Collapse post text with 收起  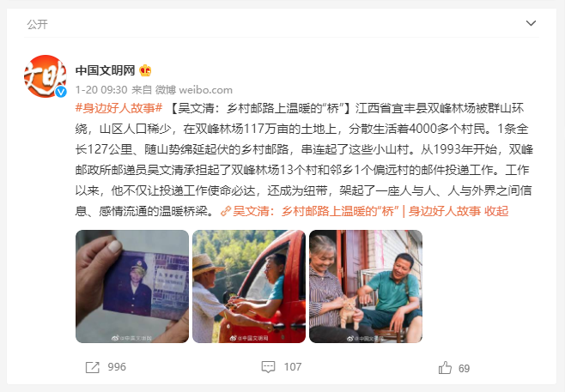496,211
